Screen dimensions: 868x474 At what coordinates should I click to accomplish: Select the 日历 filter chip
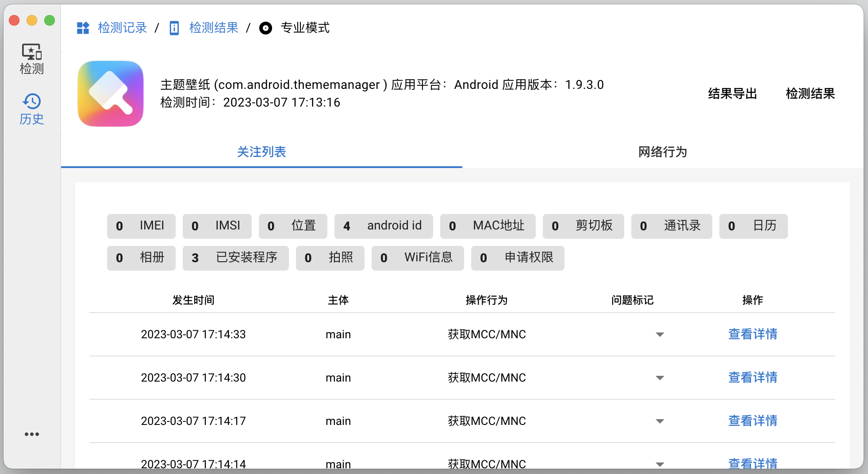(753, 226)
